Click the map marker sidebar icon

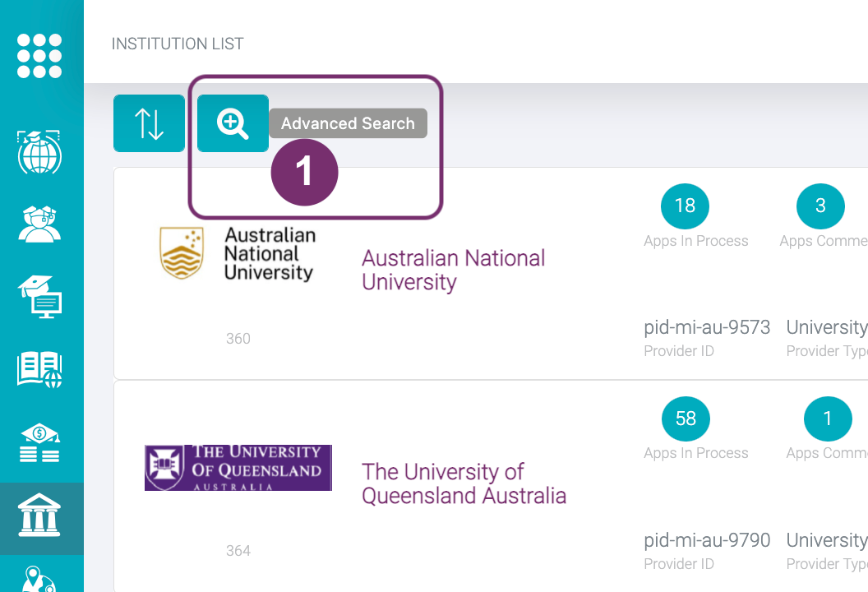(x=39, y=579)
